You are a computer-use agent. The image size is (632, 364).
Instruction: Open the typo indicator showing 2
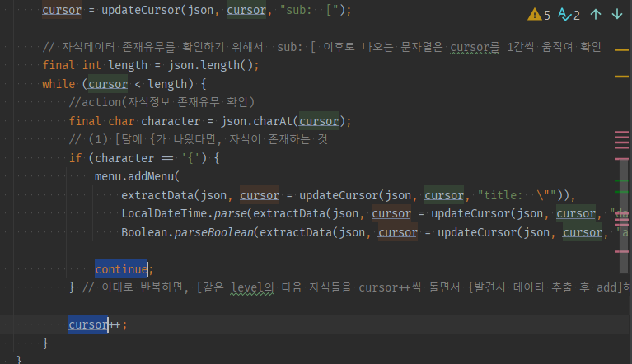569,15
